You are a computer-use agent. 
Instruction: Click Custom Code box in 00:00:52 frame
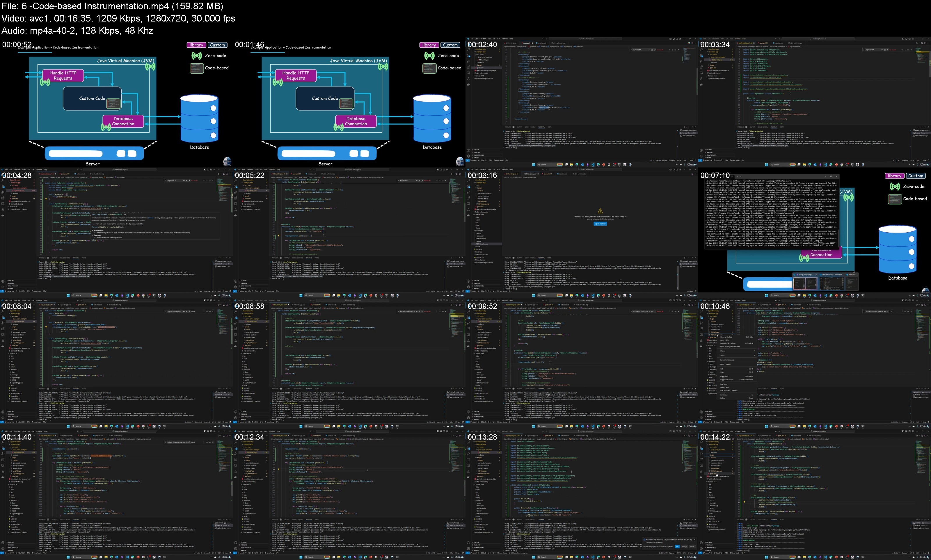92,99
